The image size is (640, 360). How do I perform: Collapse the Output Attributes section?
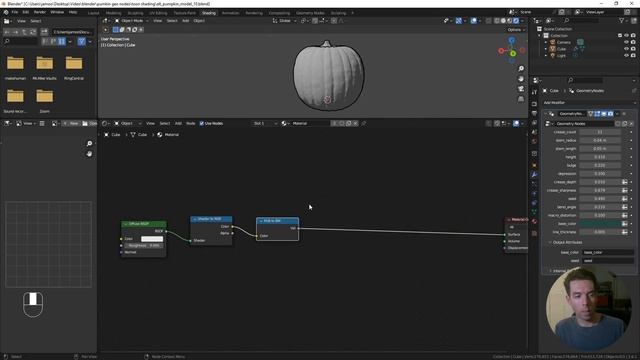click(567, 242)
